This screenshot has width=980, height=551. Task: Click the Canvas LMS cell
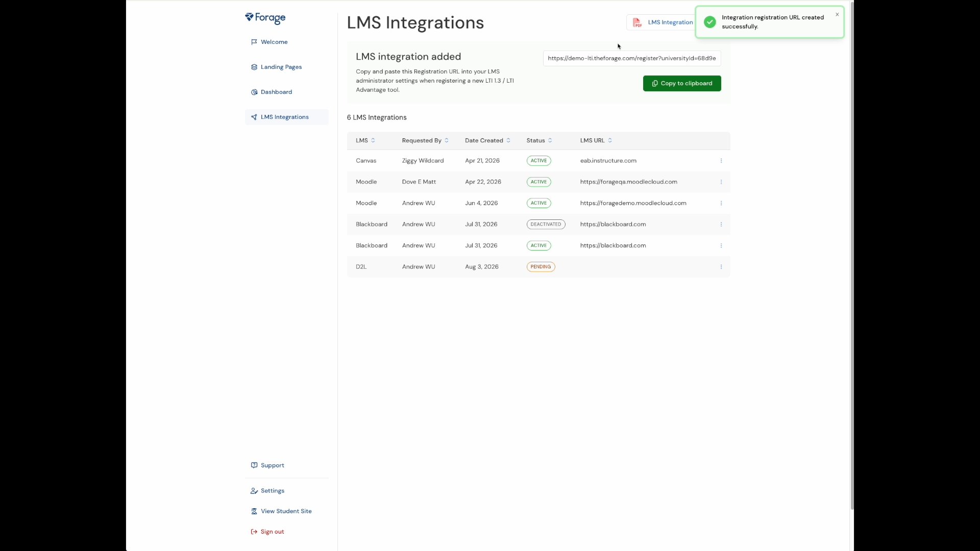tap(366, 161)
